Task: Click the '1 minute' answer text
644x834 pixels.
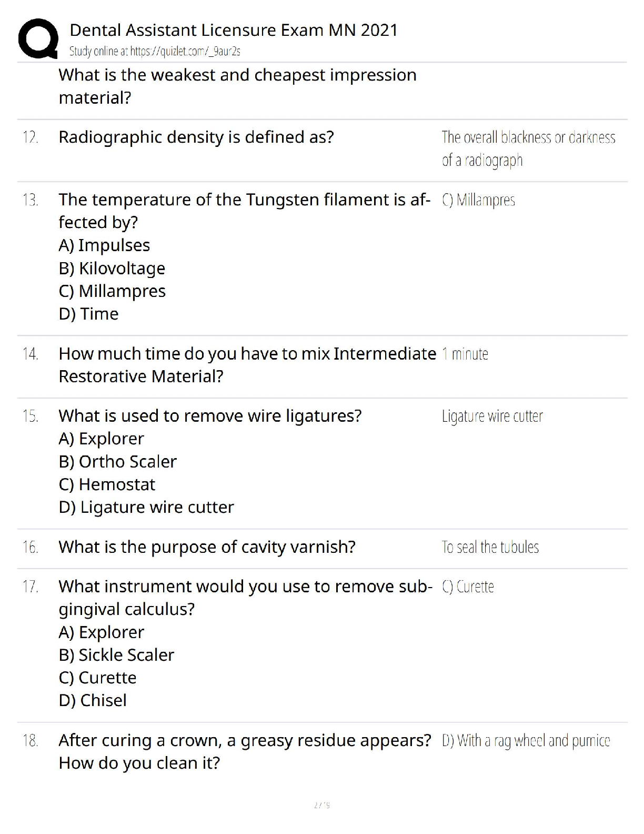Action: [465, 354]
